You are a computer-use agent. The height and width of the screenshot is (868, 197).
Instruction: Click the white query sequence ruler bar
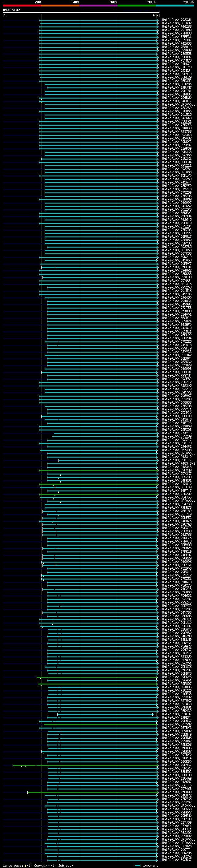(x=81, y=13)
